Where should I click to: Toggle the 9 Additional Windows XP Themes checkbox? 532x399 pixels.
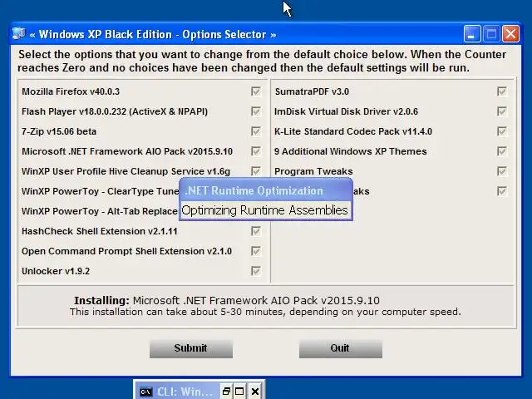[x=502, y=151]
